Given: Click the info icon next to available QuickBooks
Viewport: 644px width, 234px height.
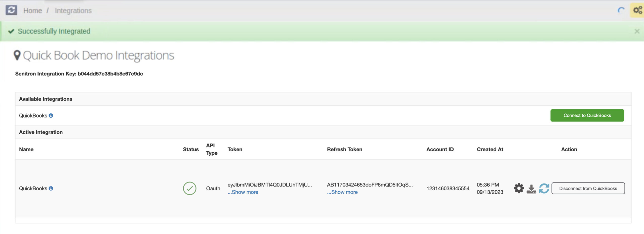Looking at the screenshot, I should (x=51, y=115).
